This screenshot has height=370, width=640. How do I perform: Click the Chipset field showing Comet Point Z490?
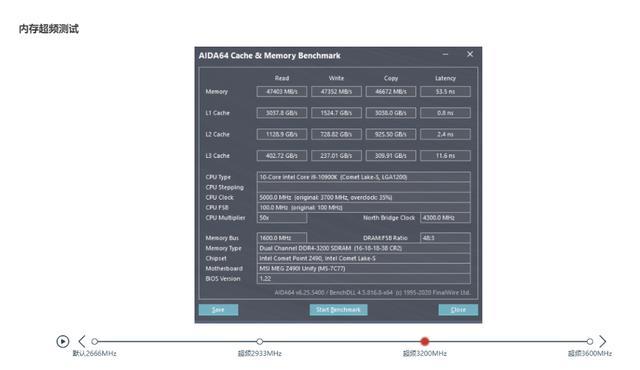tap(363, 258)
